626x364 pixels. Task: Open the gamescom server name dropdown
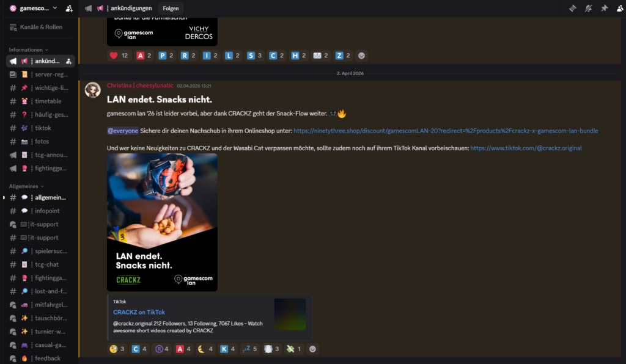coord(34,8)
